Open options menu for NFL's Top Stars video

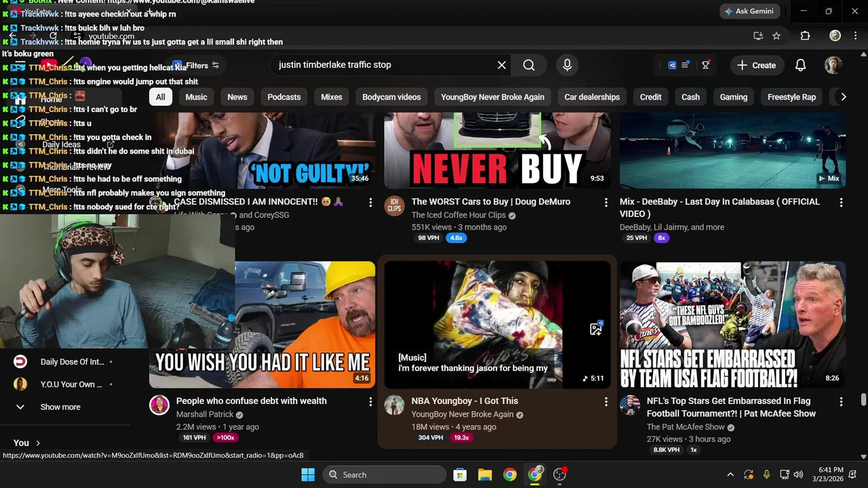(841, 401)
